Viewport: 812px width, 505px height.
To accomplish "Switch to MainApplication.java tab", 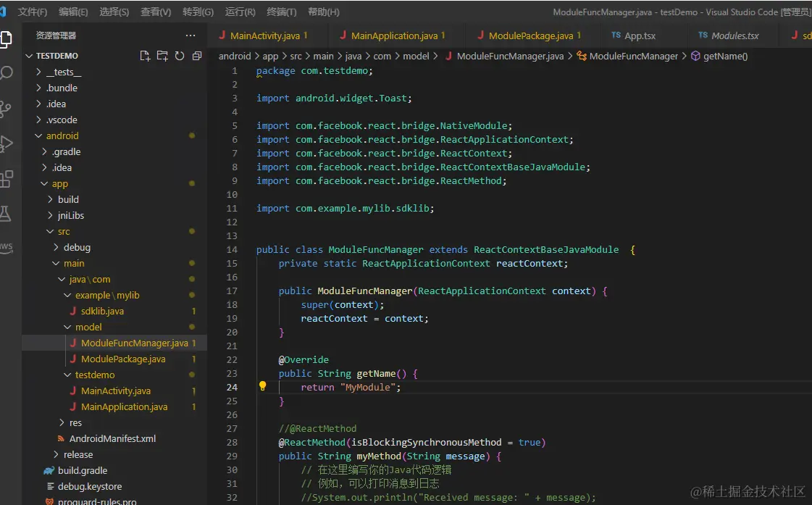I will coord(396,36).
